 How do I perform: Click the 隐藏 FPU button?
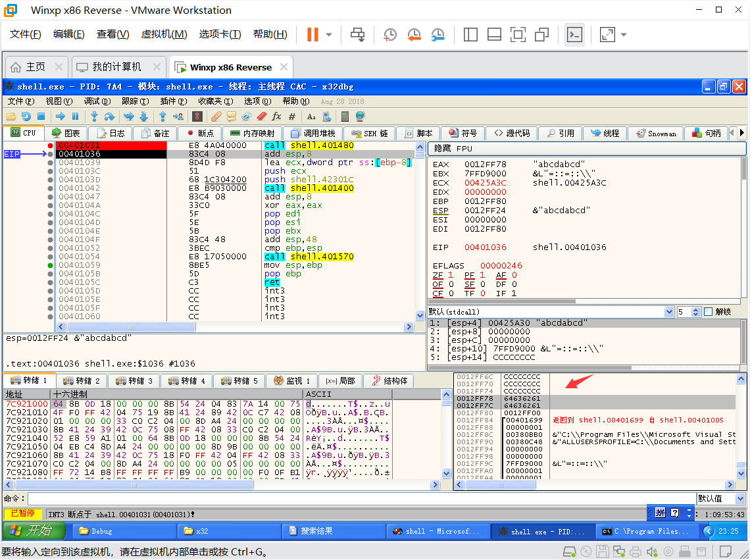click(586, 148)
